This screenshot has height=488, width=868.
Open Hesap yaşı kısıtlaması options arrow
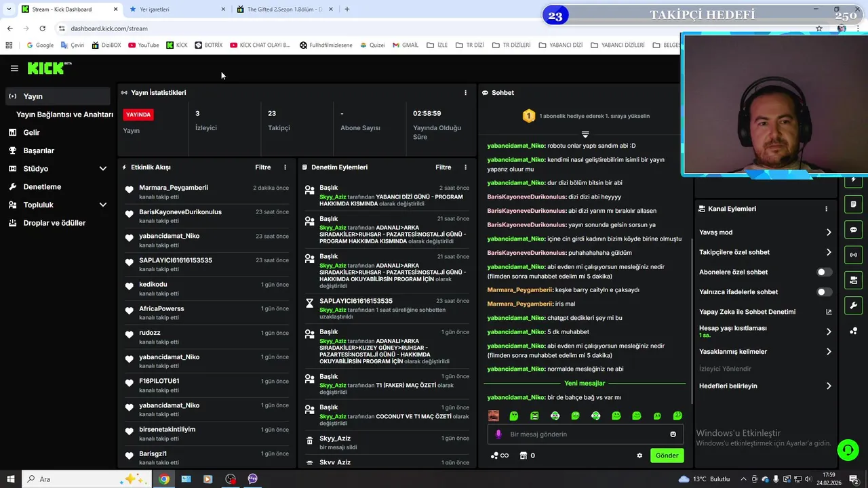[x=829, y=331]
